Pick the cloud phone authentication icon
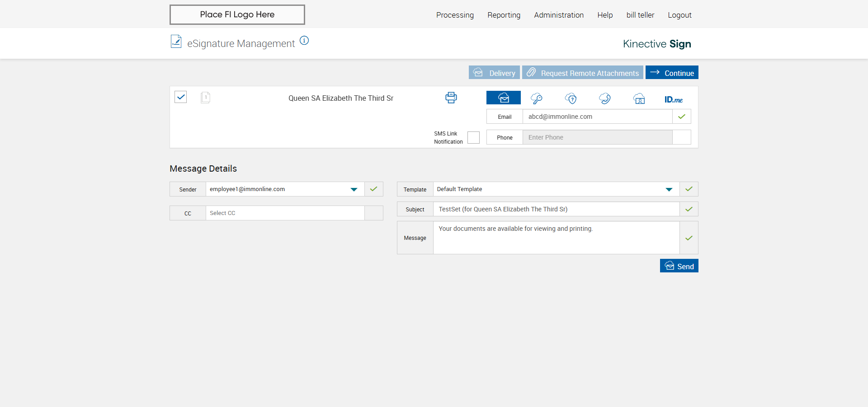The image size is (868, 407). tap(605, 98)
